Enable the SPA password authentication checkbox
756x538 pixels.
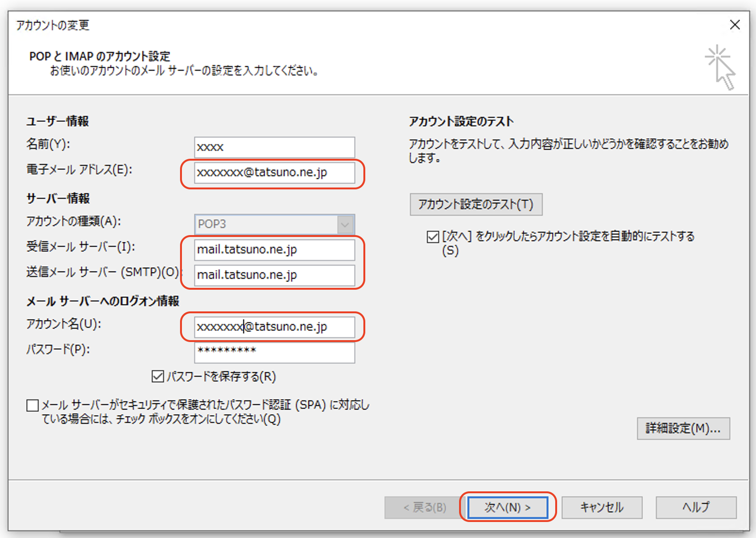(33, 406)
